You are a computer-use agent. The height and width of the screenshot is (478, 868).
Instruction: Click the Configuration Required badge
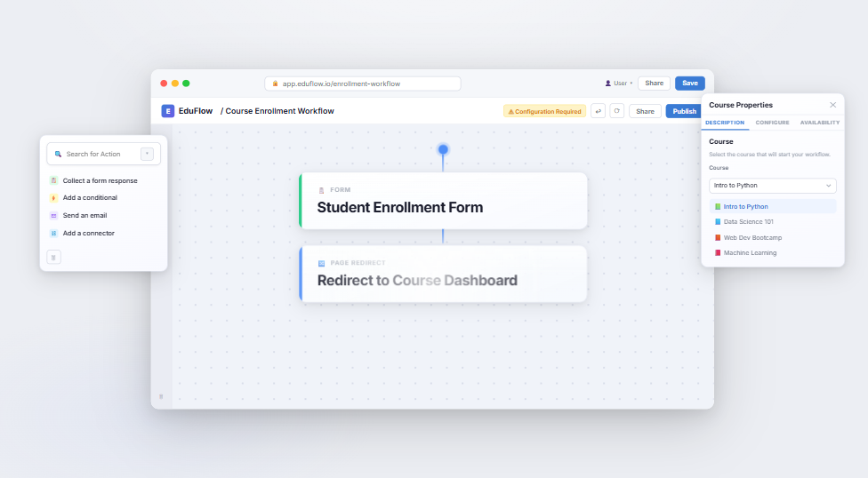tap(544, 111)
